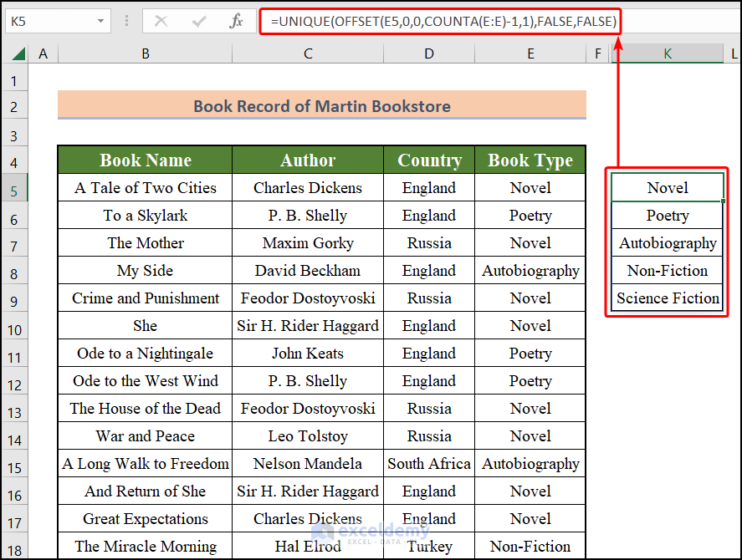The height and width of the screenshot is (560, 742).
Task: Select cell Crime and Punishment
Action: coord(146,298)
